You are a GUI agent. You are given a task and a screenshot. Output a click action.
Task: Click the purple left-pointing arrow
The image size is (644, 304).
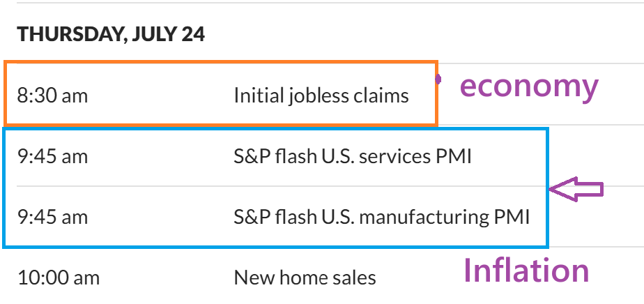click(576, 189)
